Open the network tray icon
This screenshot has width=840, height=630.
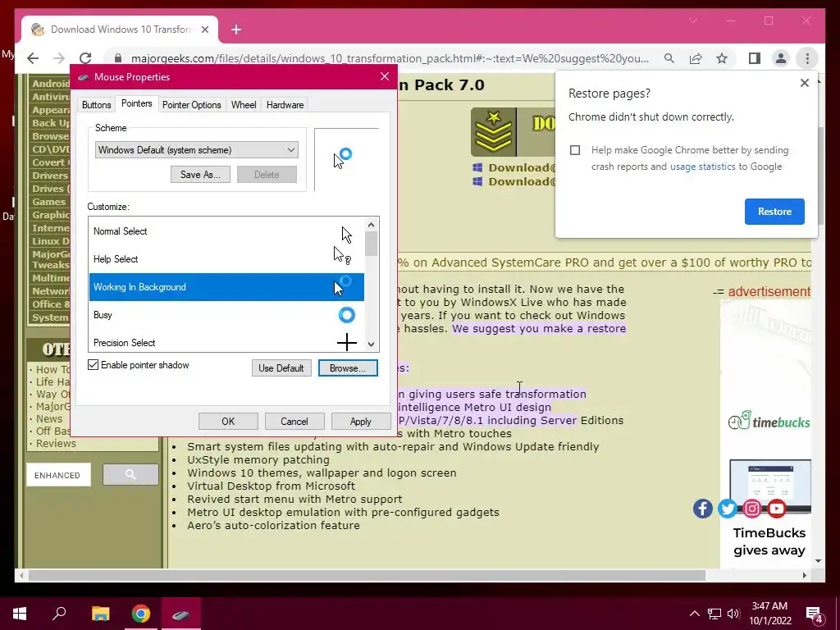point(714,614)
